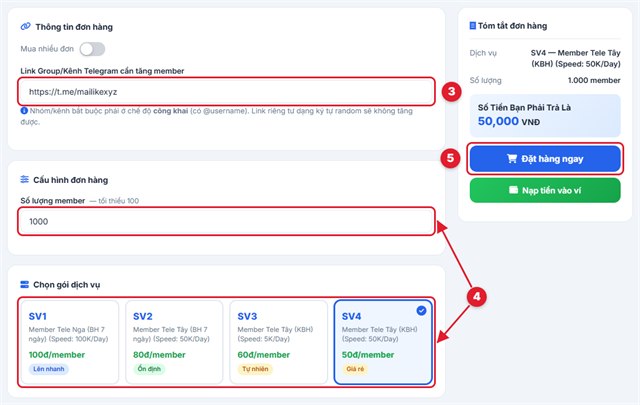Click the Nạp tiền vào ví button
The width and height of the screenshot is (640, 405).
(545, 190)
